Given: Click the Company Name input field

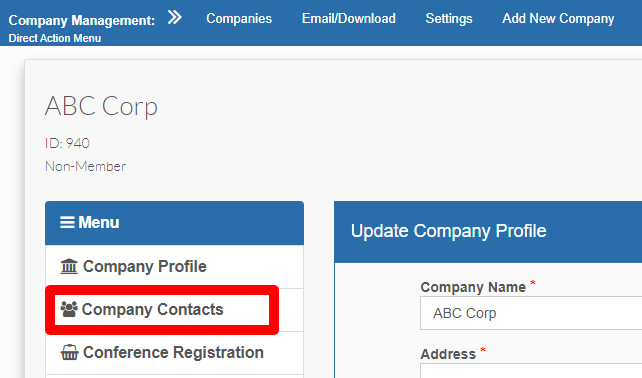Looking at the screenshot, I should coord(531,313).
